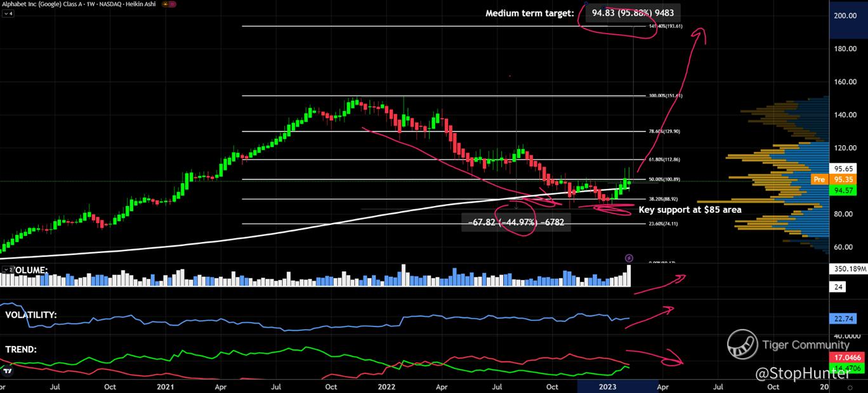868x393 pixels.
Task: Click the purple lightning event icon
Action: (x=629, y=258)
